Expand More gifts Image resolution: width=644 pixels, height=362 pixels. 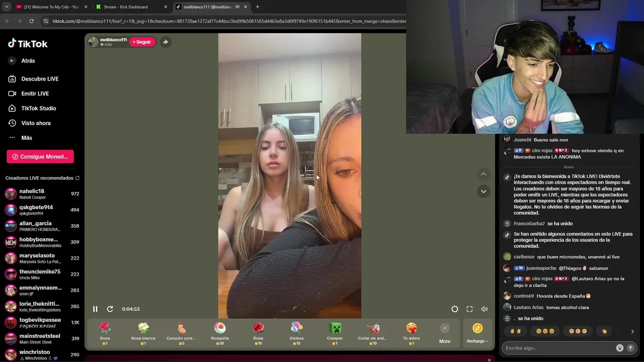[x=445, y=334]
